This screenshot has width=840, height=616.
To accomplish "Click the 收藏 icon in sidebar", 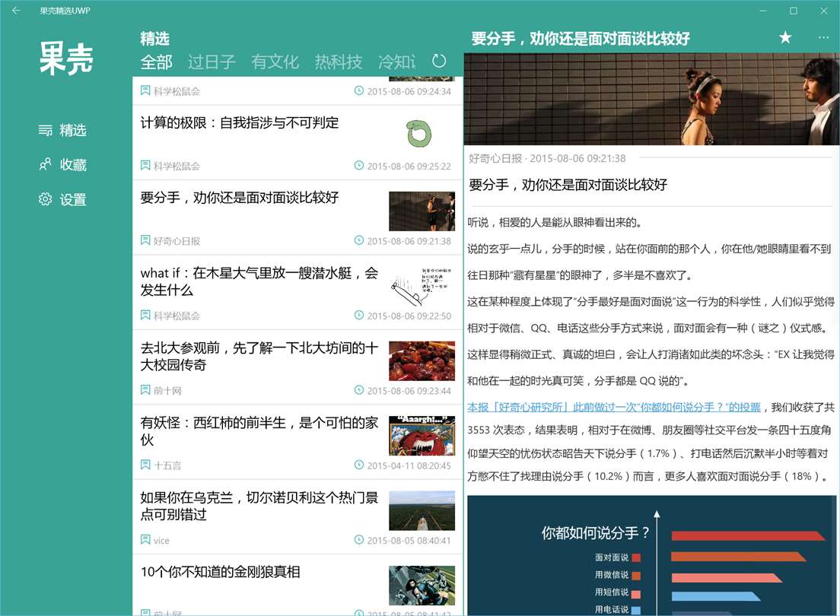I will point(45,164).
